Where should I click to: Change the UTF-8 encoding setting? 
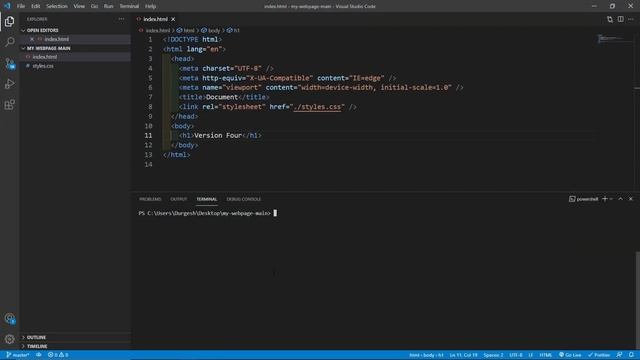(516, 355)
